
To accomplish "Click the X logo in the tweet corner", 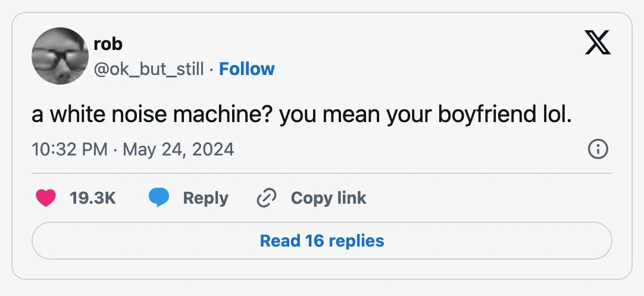I will tap(598, 42).
